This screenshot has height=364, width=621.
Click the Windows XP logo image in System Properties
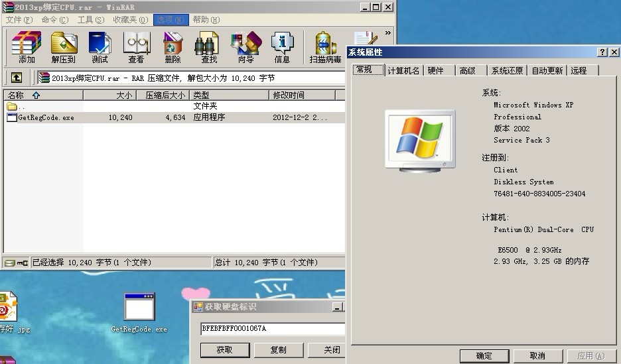(420, 141)
